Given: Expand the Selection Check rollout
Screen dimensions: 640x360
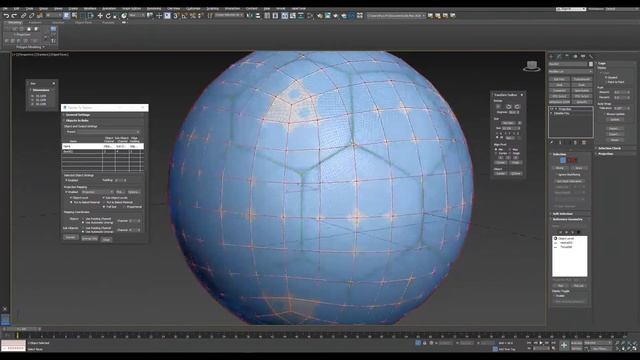Looking at the screenshot, I should 616,148.
